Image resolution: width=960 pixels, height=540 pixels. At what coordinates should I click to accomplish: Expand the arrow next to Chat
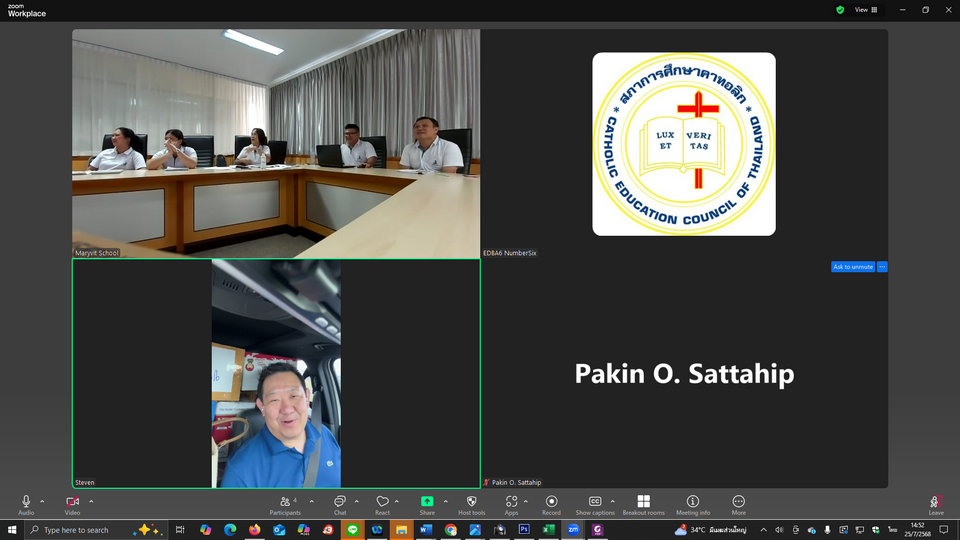(356, 501)
